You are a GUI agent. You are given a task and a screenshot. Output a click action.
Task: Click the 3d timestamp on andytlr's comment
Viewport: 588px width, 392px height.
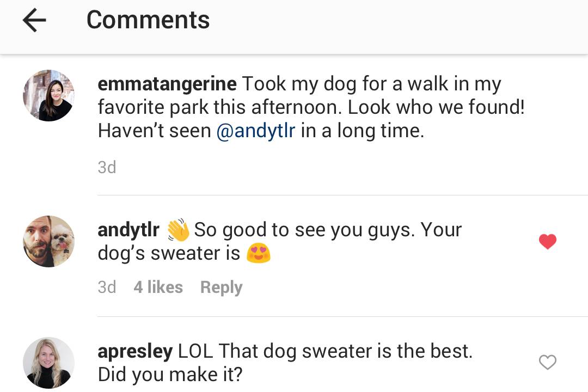click(107, 287)
